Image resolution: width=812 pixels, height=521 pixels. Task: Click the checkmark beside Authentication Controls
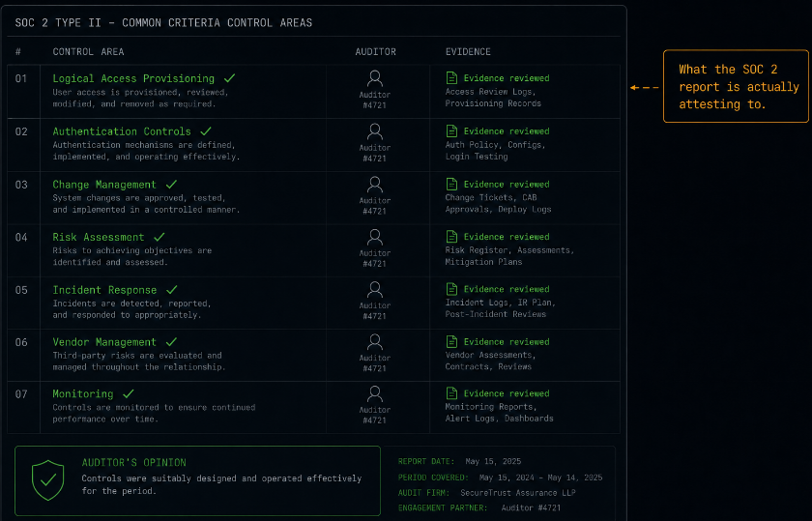[x=206, y=131]
